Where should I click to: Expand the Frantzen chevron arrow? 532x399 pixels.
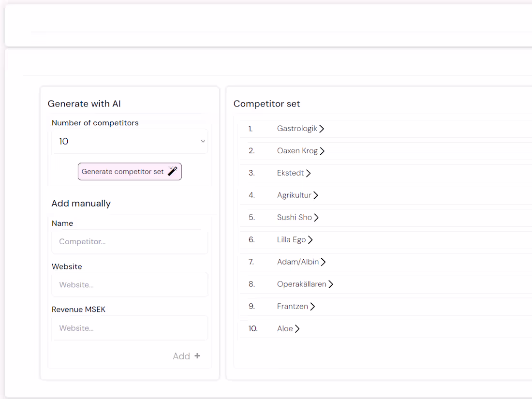[312, 307]
